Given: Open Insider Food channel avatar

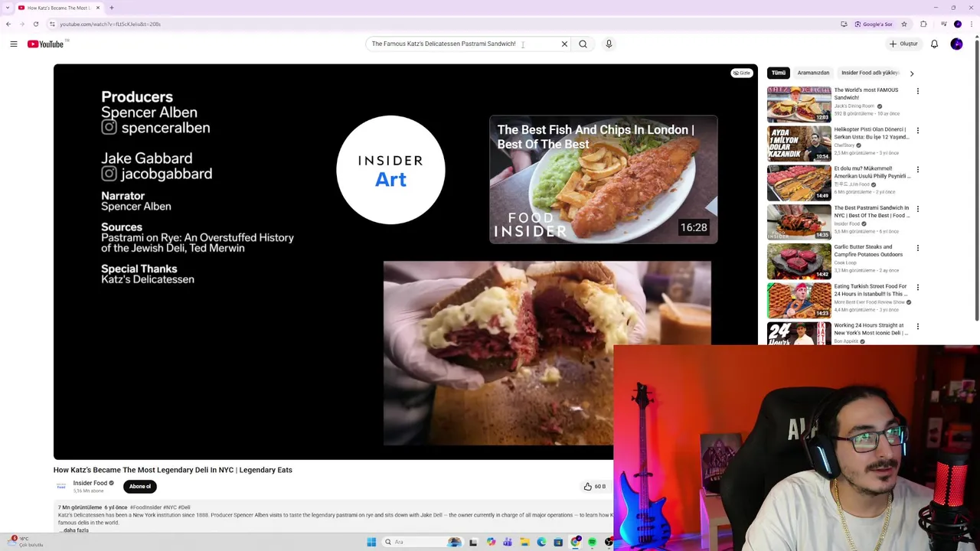Looking at the screenshot, I should pyautogui.click(x=61, y=486).
